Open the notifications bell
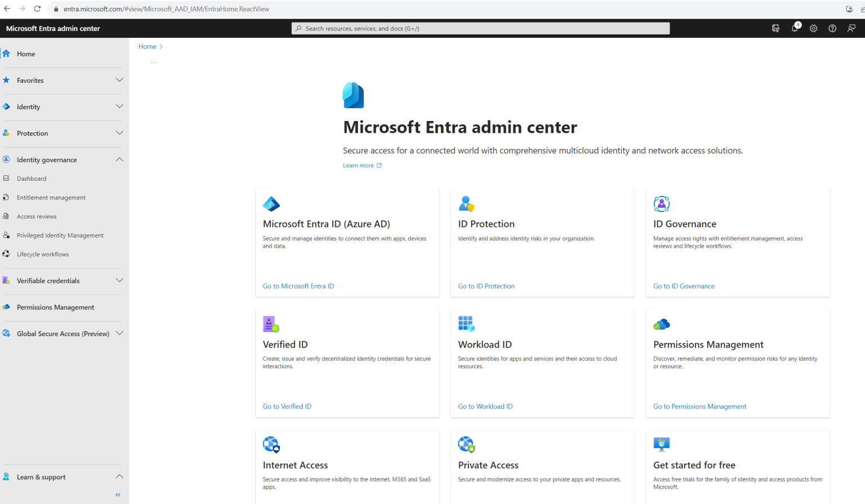Viewport: 865px width, 504px height. point(795,28)
